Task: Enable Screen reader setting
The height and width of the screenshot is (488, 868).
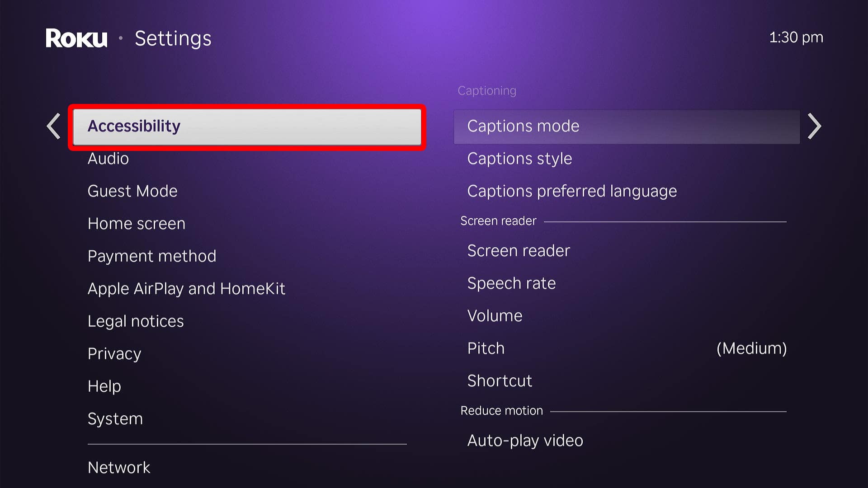Action: point(519,250)
